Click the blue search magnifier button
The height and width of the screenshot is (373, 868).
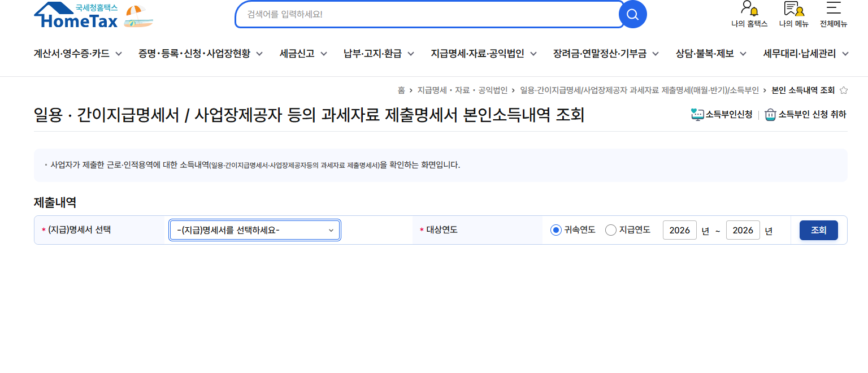coord(633,14)
